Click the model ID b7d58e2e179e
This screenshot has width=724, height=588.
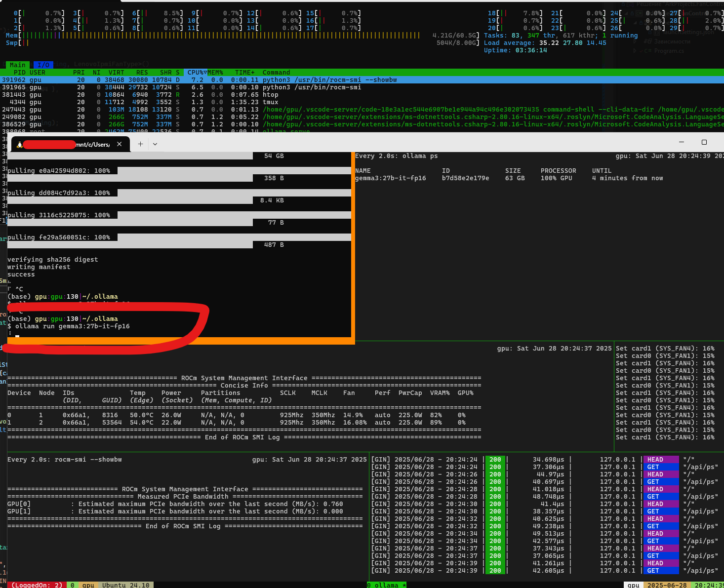coord(466,178)
